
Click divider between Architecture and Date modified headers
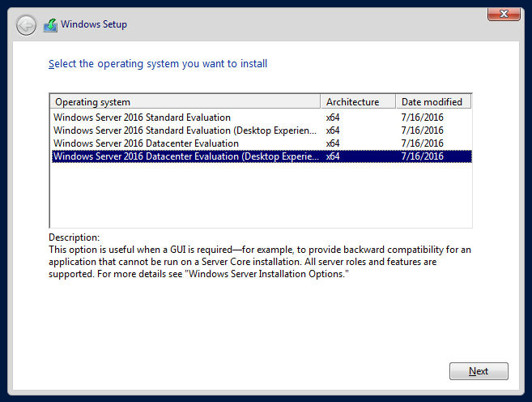[396, 102]
